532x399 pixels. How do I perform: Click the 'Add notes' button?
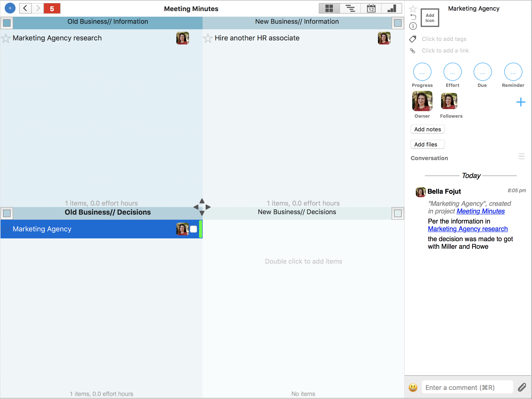pyautogui.click(x=427, y=129)
